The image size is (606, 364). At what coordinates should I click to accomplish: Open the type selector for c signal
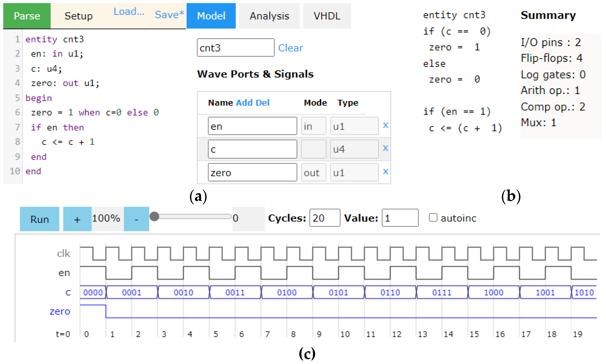pyautogui.click(x=354, y=149)
